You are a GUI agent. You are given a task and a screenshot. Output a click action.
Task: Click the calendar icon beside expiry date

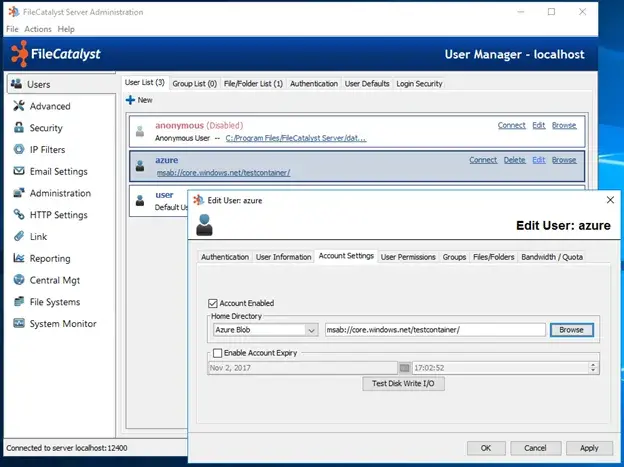pyautogui.click(x=404, y=368)
